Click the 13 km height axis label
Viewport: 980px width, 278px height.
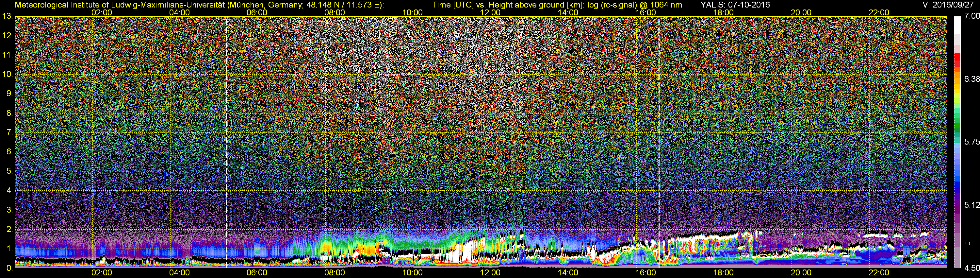7,16
